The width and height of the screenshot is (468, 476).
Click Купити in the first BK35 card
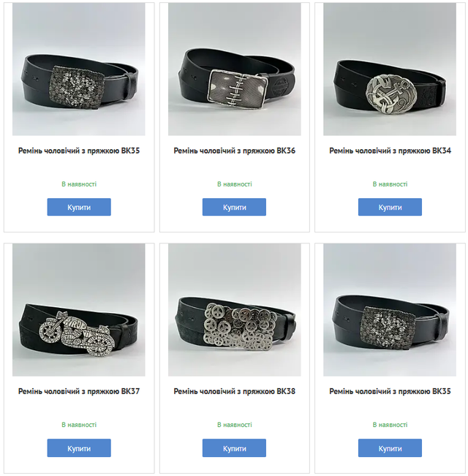[79, 207]
